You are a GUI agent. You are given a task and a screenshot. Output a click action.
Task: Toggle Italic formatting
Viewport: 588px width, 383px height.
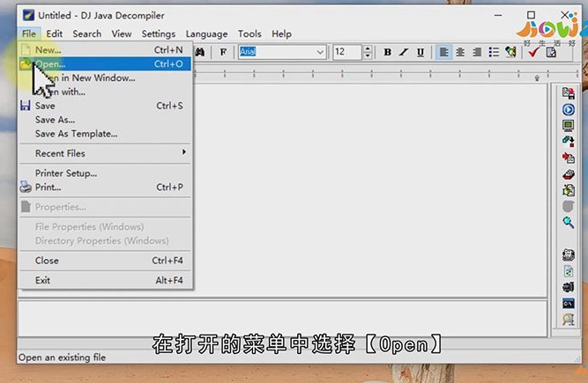coord(404,52)
